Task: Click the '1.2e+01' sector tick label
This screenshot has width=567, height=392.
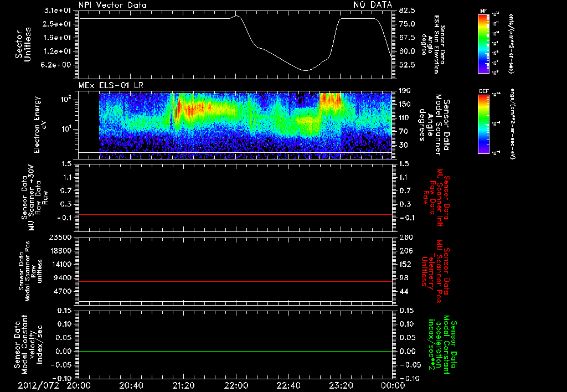Action: pos(58,51)
